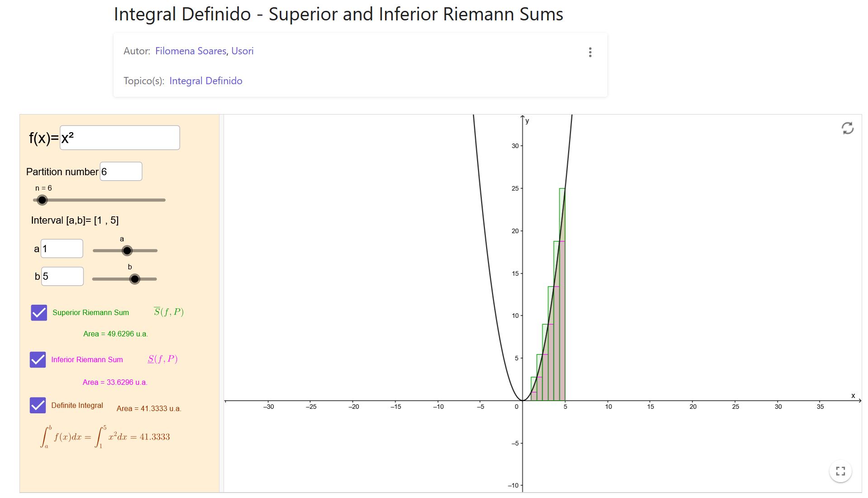The height and width of the screenshot is (498, 868).
Task: Click the slider handle for b
Action: coord(134,279)
